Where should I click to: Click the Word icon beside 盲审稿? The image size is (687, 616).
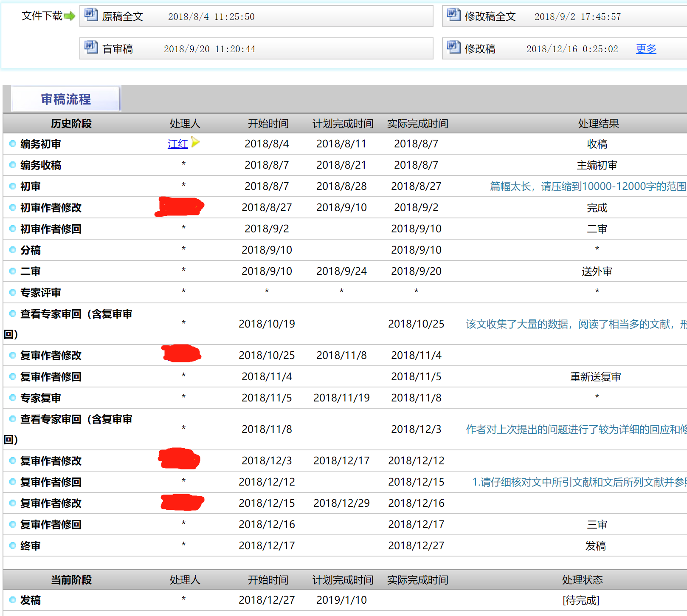[91, 47]
